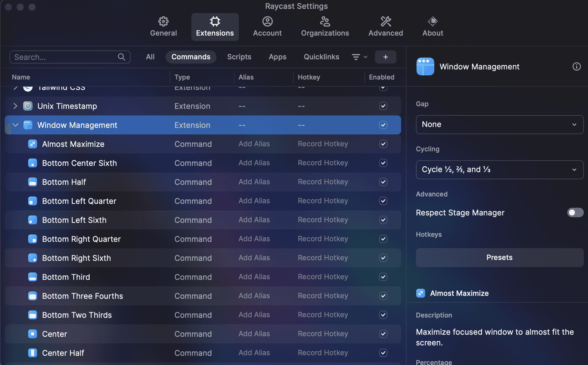This screenshot has width=588, height=365.
Task: Toggle Respect Stage Manager switch
Action: click(x=575, y=212)
